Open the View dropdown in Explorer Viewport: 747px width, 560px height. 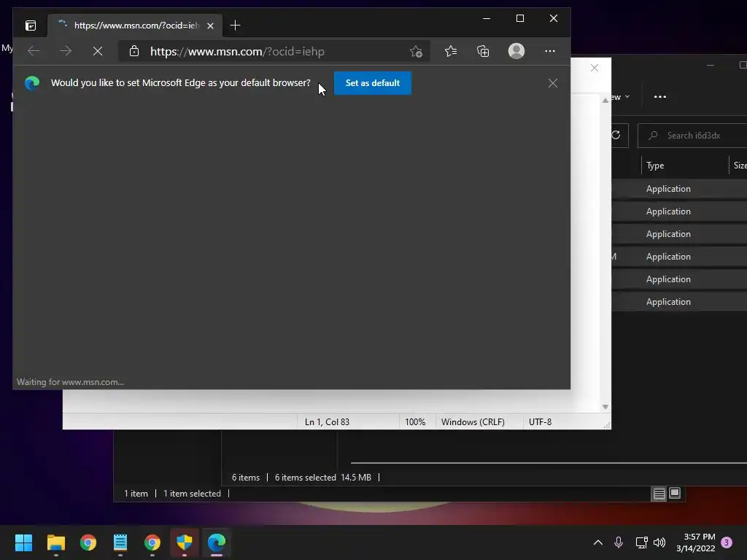[621, 97]
